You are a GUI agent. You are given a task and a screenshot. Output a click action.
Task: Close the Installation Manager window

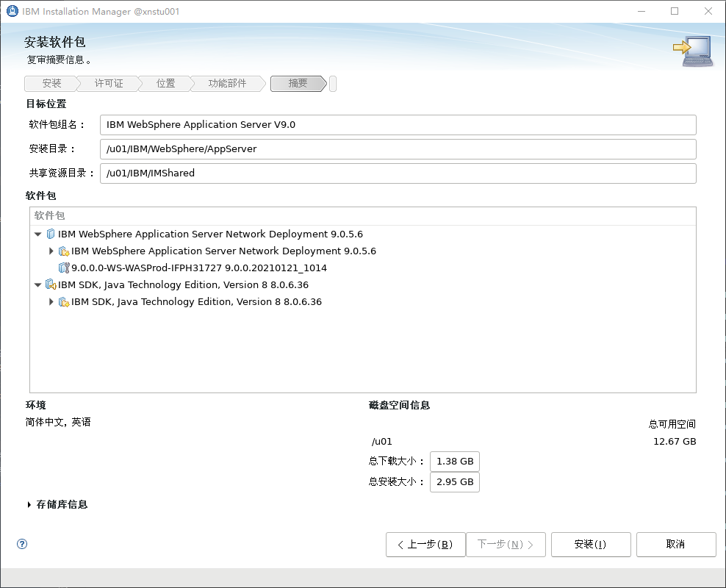point(708,11)
